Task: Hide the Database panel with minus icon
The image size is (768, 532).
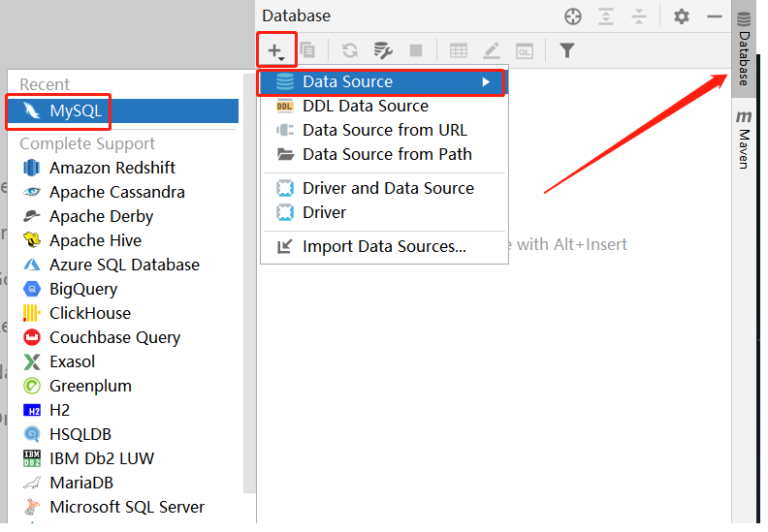Action: (x=715, y=16)
